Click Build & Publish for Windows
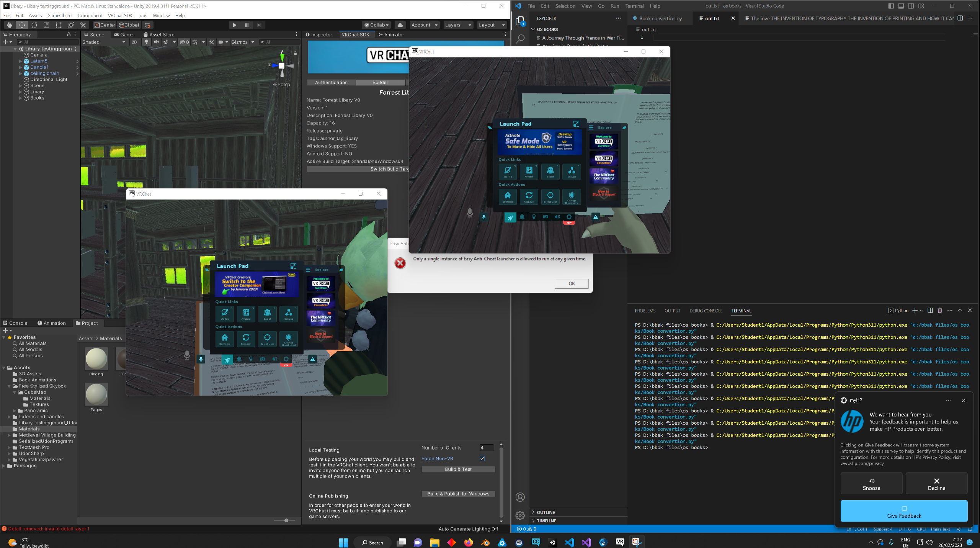The image size is (980, 548). coord(458,494)
